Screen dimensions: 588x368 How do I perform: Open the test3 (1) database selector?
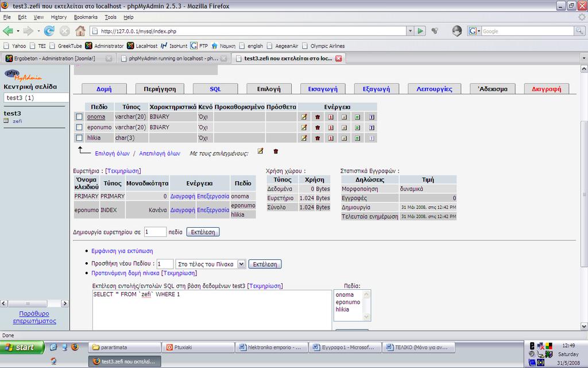click(36, 98)
